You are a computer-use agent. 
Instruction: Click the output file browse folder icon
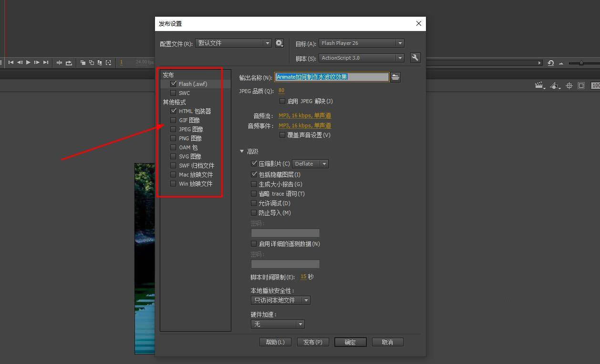395,77
